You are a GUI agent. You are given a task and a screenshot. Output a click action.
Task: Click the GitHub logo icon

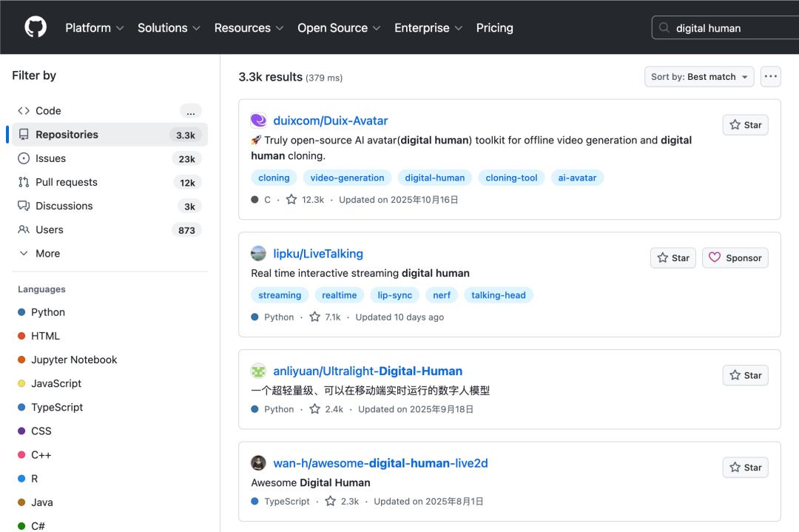tap(36, 27)
